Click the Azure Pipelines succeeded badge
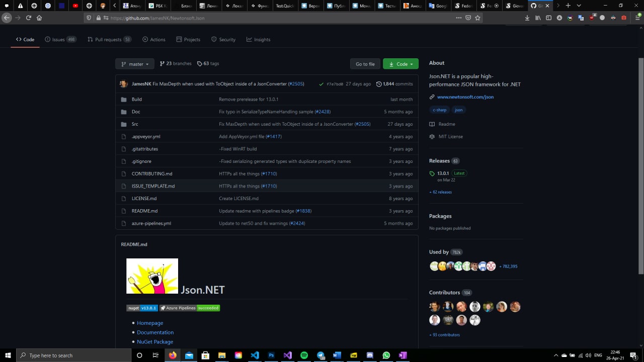 tap(190, 308)
